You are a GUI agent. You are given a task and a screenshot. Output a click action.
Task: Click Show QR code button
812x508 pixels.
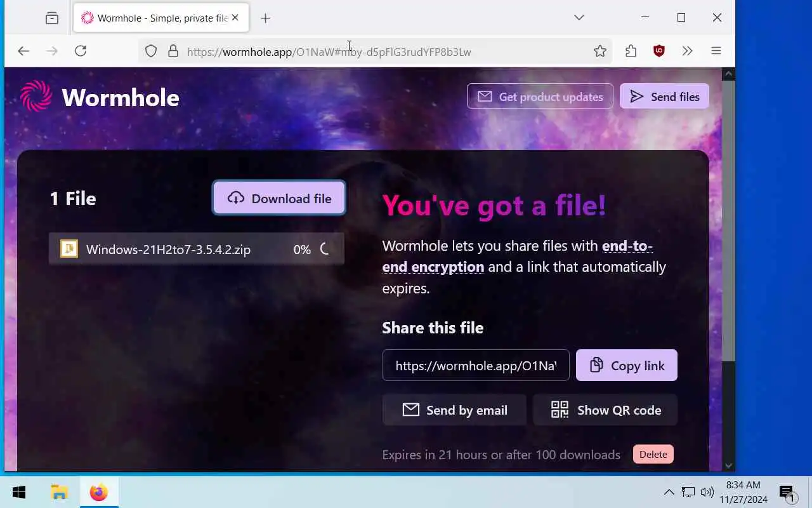point(605,410)
